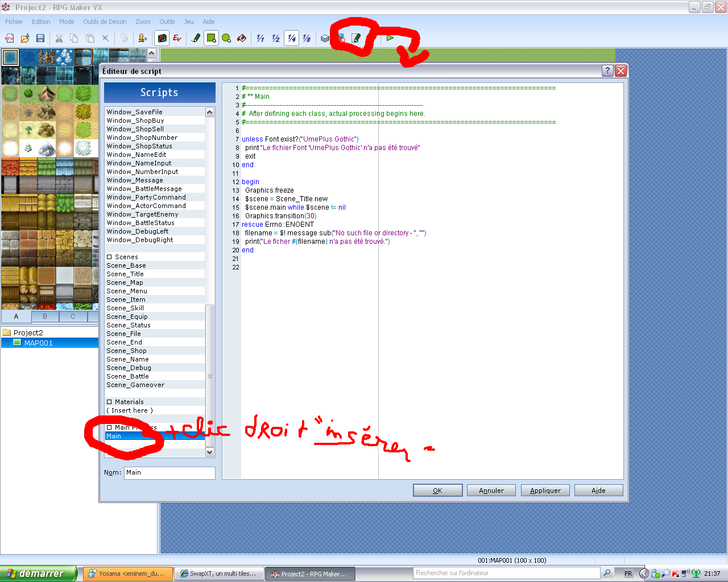Select ( Insert here ) script entry

point(155,410)
